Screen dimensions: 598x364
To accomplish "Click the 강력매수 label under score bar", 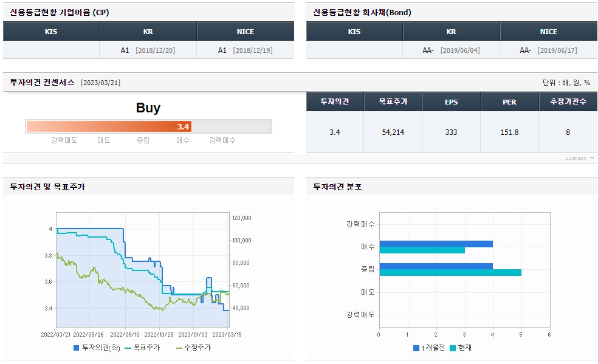I will coord(222,140).
